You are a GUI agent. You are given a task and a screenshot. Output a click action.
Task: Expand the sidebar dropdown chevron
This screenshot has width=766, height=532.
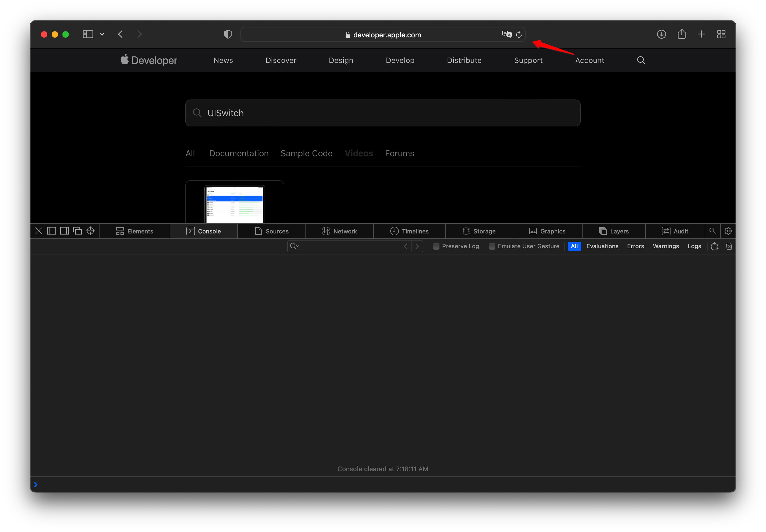click(102, 34)
